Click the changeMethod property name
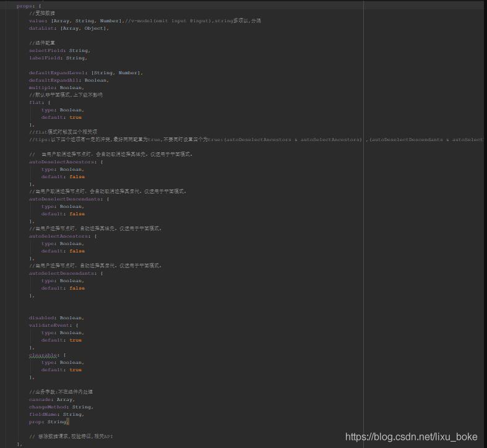Screen dimensions: 487x448 click(x=48, y=407)
